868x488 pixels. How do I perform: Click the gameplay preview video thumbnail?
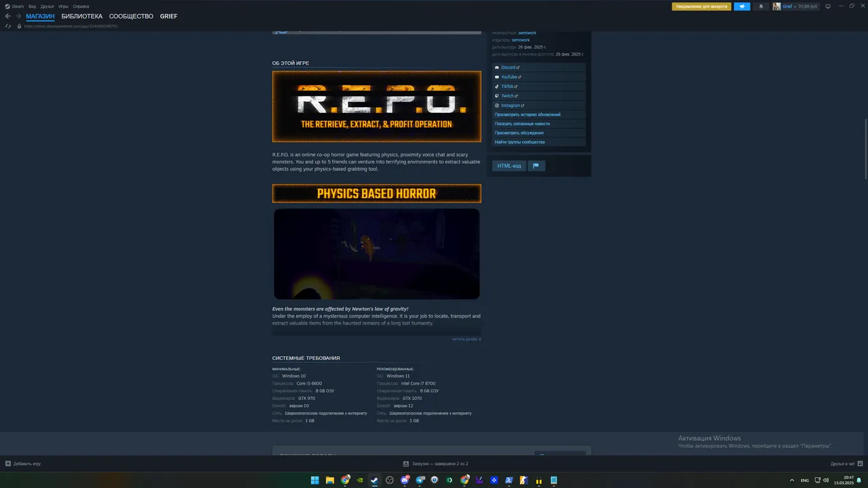click(377, 254)
